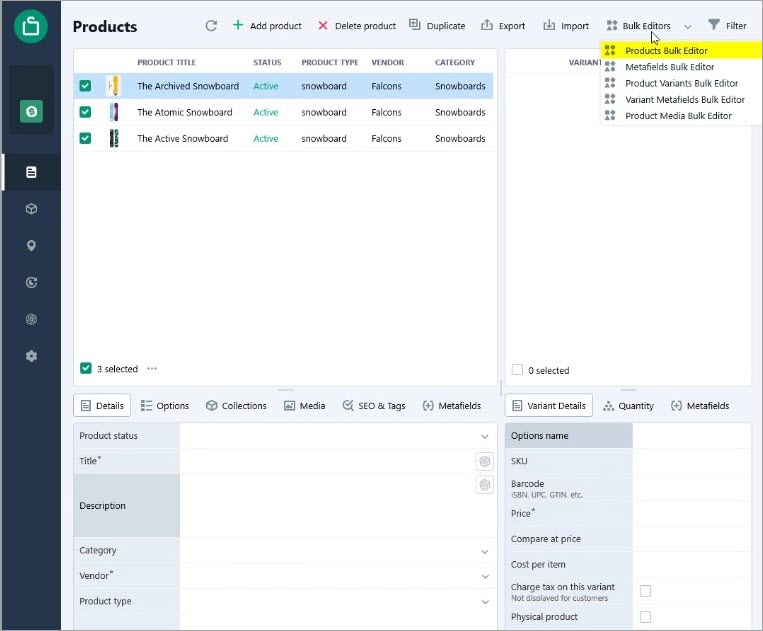The width and height of the screenshot is (763, 631).
Task: Open the Category dropdown
Action: pyautogui.click(x=485, y=551)
